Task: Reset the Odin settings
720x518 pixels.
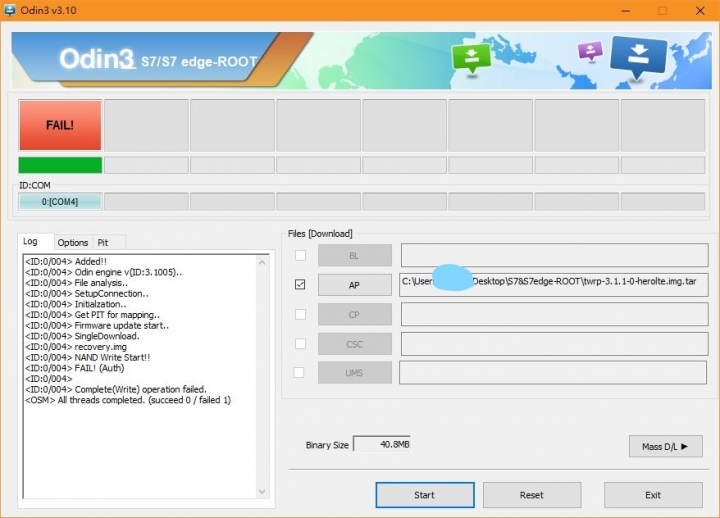Action: tap(532, 495)
